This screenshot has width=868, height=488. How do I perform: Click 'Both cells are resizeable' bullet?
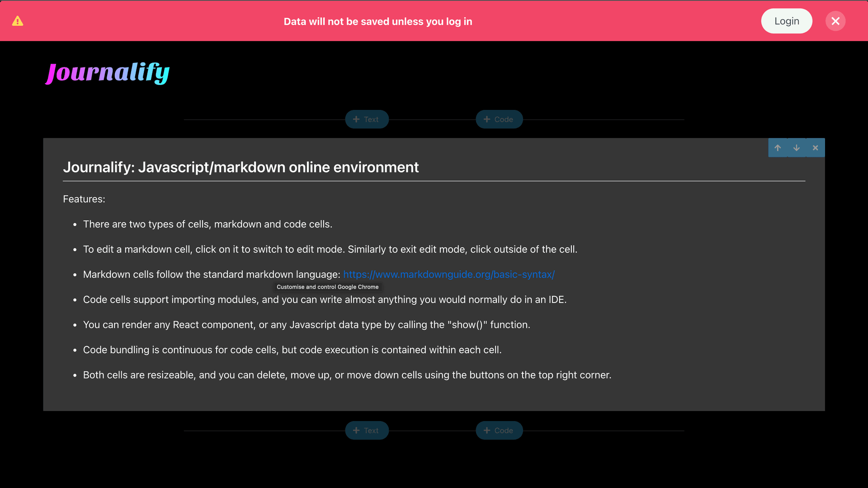coord(347,375)
